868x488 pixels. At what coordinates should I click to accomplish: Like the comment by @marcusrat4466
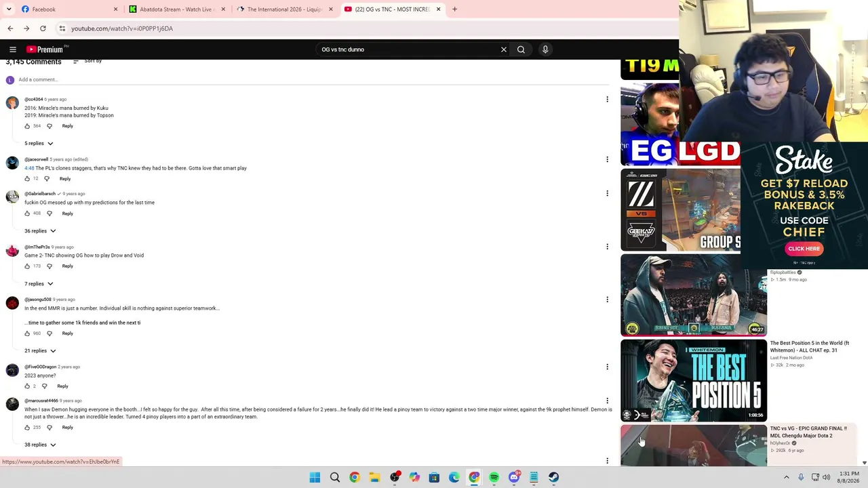point(27,428)
